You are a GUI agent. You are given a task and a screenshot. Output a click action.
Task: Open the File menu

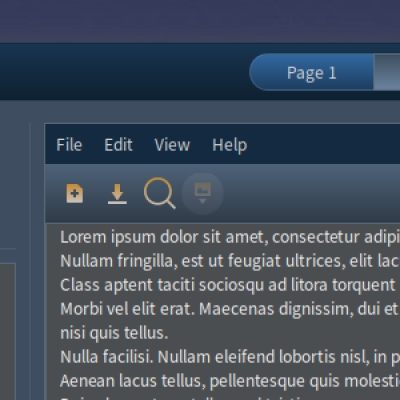[69, 145]
